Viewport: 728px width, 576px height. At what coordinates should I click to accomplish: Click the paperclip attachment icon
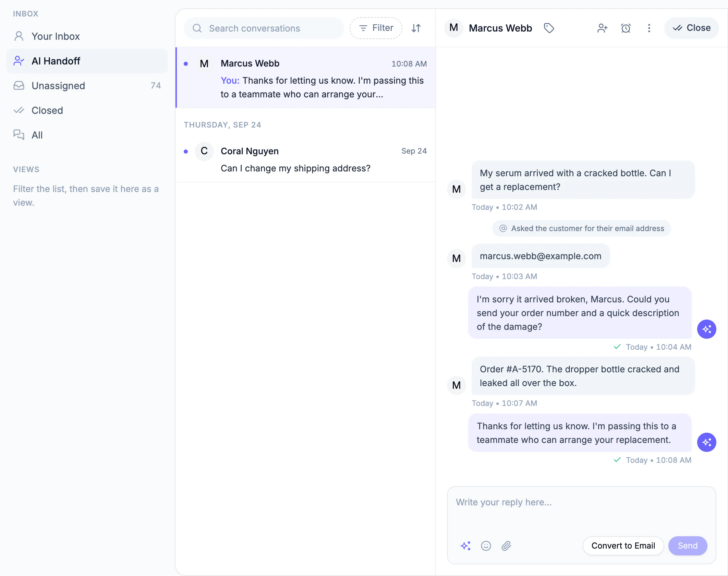(x=506, y=546)
